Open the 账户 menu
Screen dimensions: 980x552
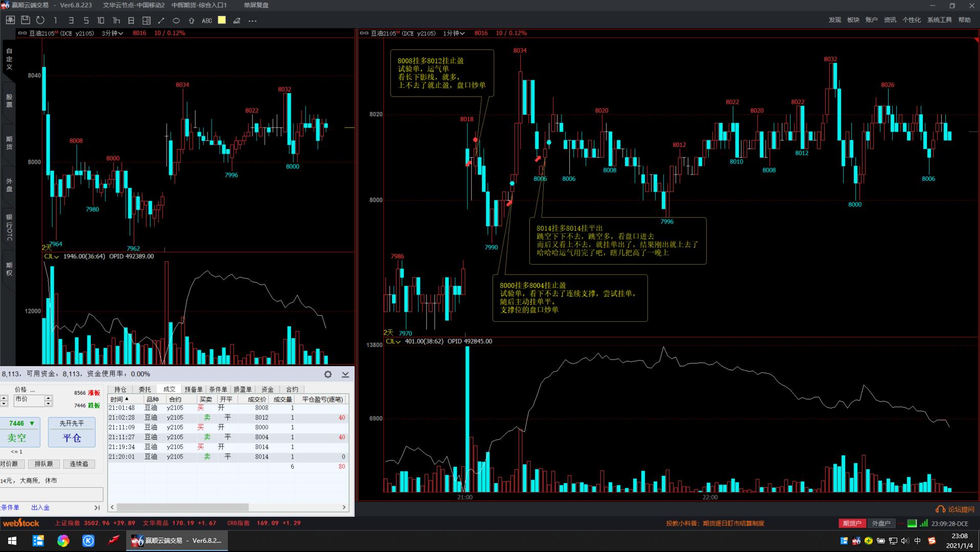[x=872, y=20]
